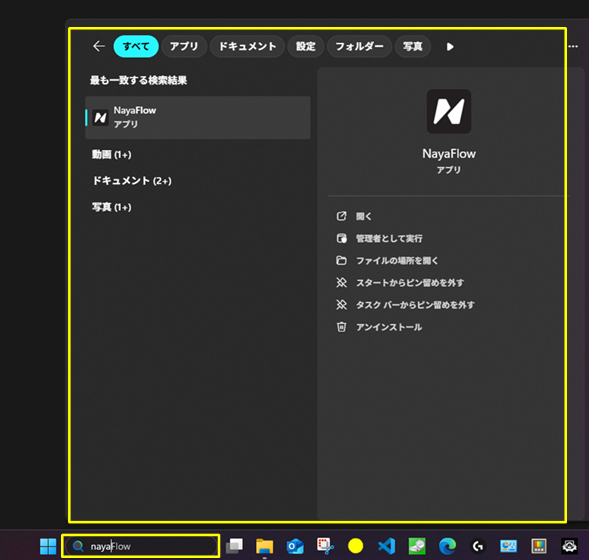Image resolution: width=589 pixels, height=560 pixels.
Task: Click 開く to launch NayaFlow
Action: (x=364, y=216)
